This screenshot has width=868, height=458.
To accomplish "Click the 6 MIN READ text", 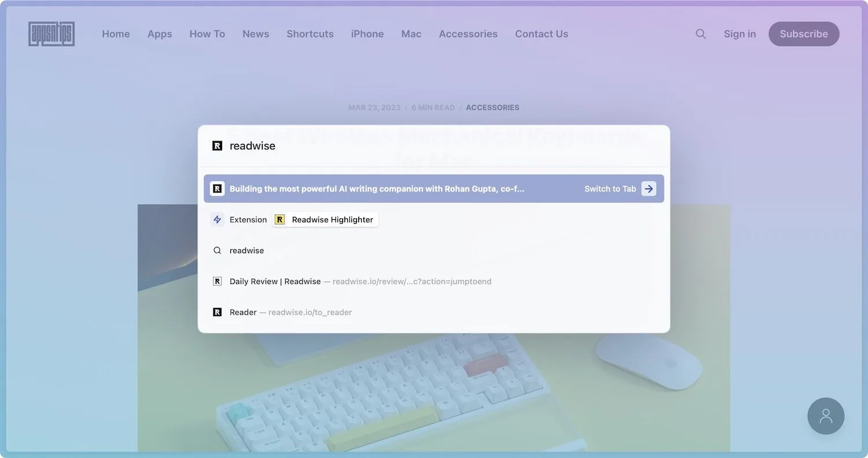I will coord(433,108).
